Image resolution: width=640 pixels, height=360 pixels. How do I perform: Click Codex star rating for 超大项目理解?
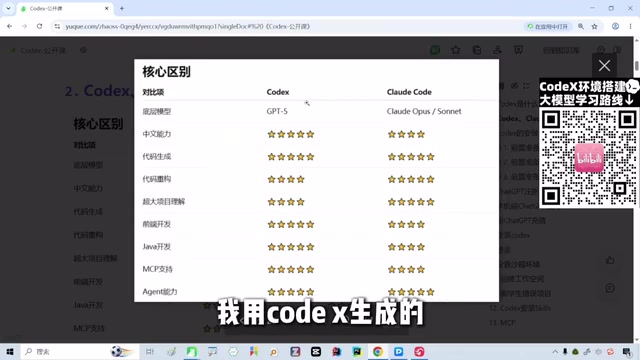point(286,202)
